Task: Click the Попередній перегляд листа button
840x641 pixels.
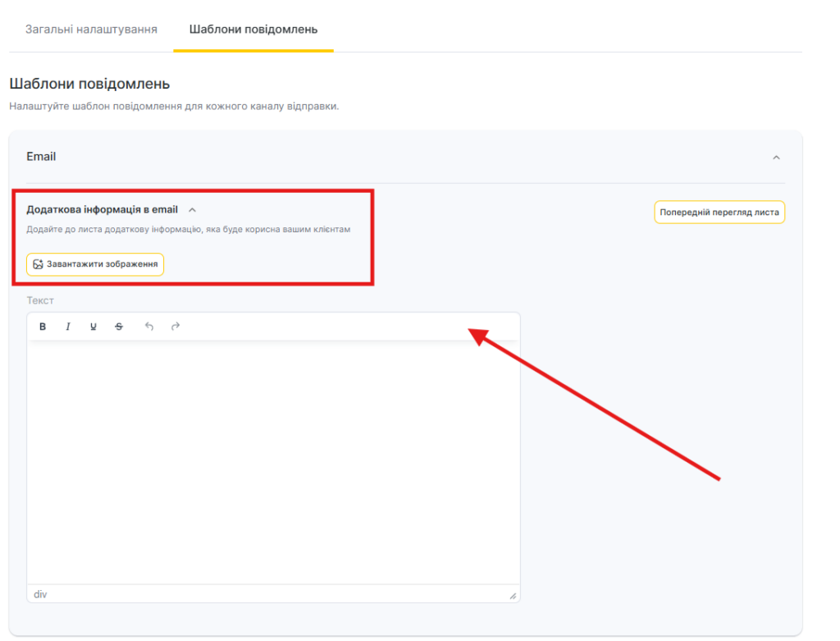Action: (719, 213)
